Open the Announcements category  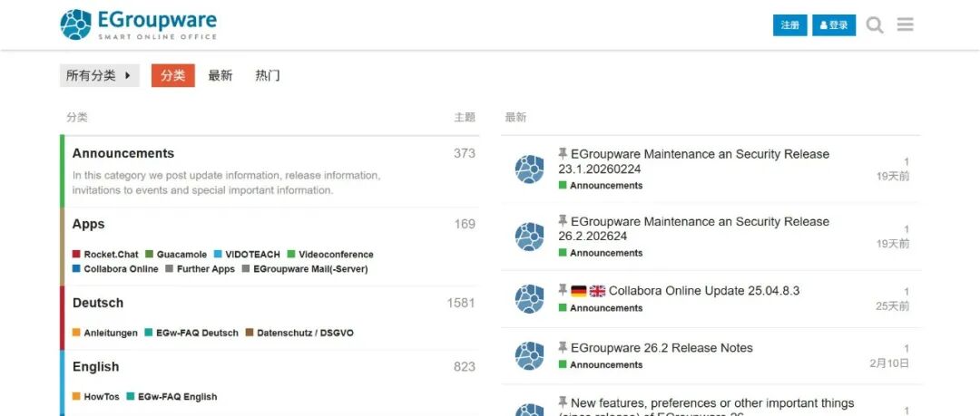(123, 153)
